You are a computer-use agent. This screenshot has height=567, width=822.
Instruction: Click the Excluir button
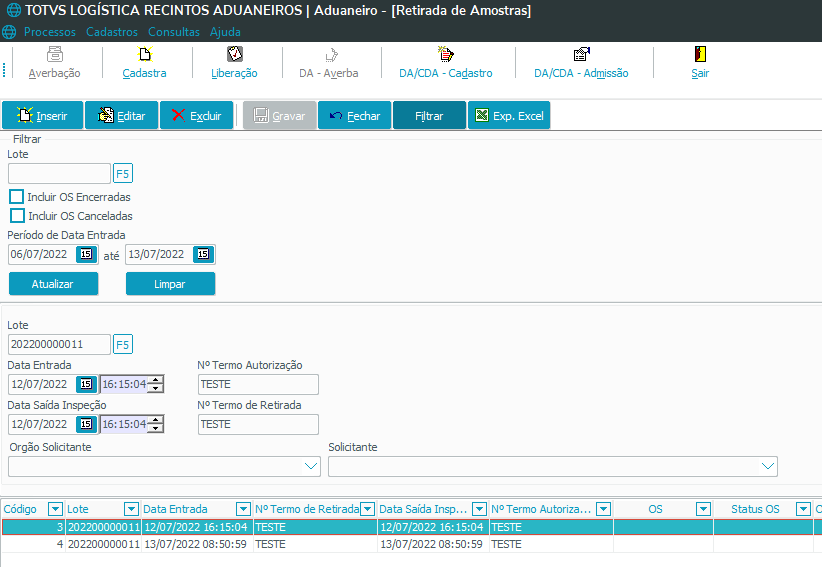(197, 115)
